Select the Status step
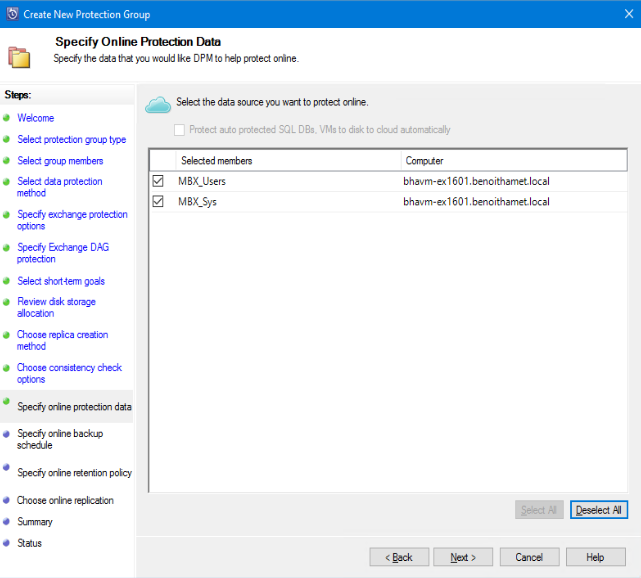Image resolution: width=641 pixels, height=578 pixels. pos(29,543)
